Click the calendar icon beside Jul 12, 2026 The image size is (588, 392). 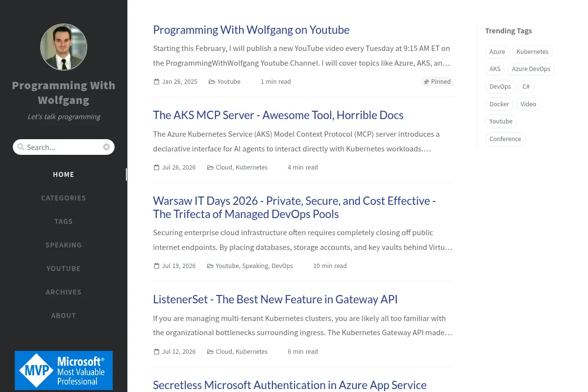tap(157, 352)
